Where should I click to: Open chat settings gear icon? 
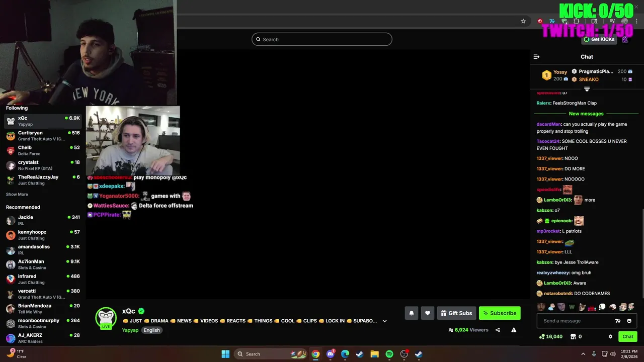(610, 337)
